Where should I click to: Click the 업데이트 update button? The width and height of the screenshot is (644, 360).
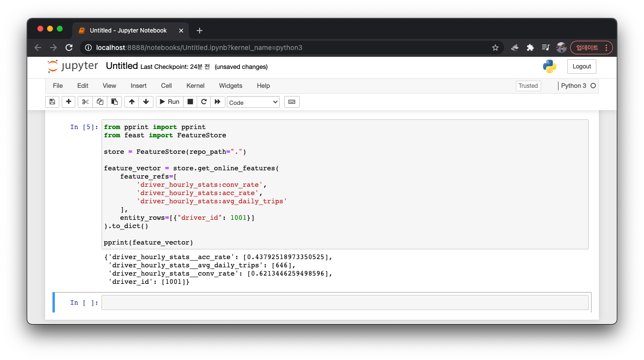coord(592,48)
